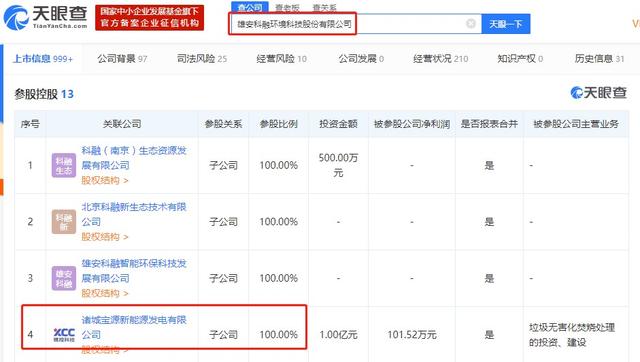Open the 科融新 company logo in row 2

point(64,222)
